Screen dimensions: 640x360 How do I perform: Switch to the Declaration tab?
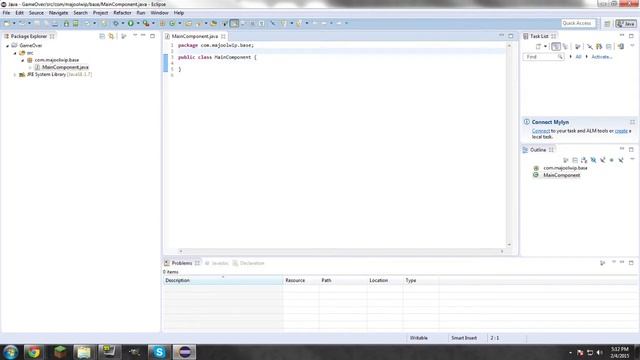pos(248,263)
